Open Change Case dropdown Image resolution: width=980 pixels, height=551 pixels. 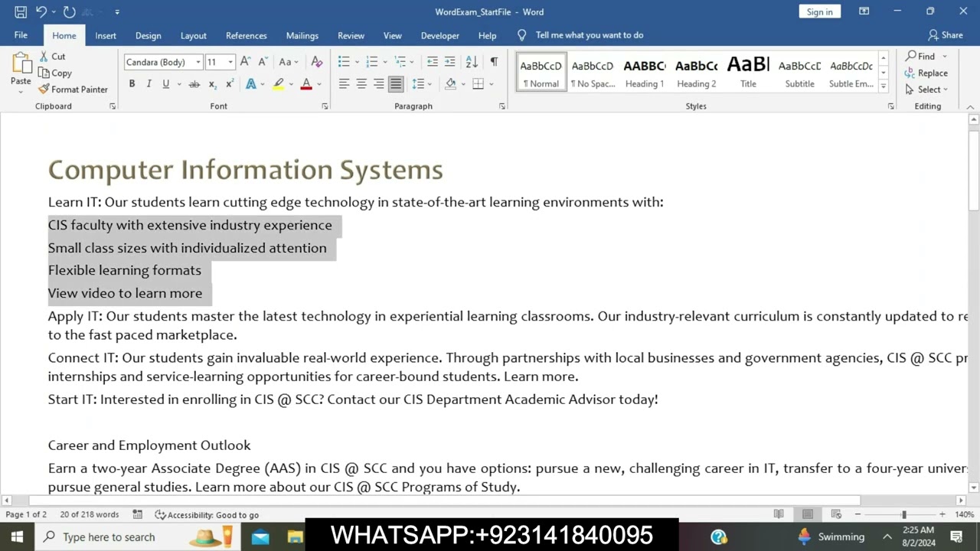pos(289,62)
